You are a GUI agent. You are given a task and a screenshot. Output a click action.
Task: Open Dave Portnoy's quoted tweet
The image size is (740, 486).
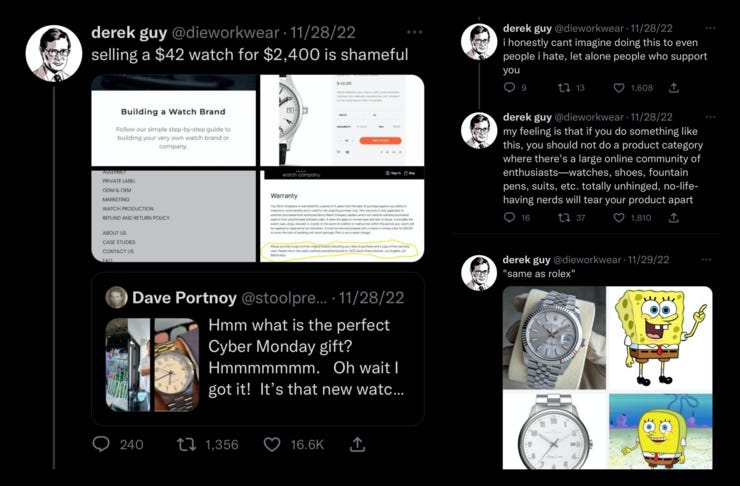point(258,349)
